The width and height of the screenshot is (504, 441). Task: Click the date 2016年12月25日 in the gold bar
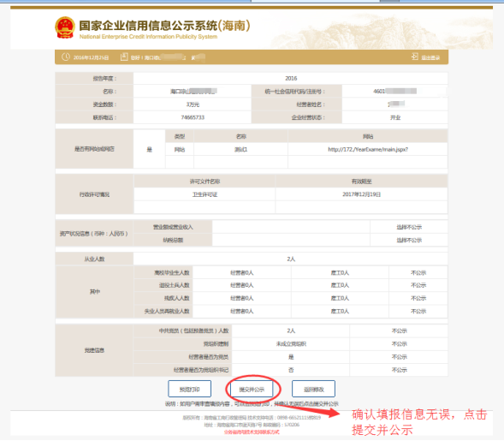tap(91, 57)
